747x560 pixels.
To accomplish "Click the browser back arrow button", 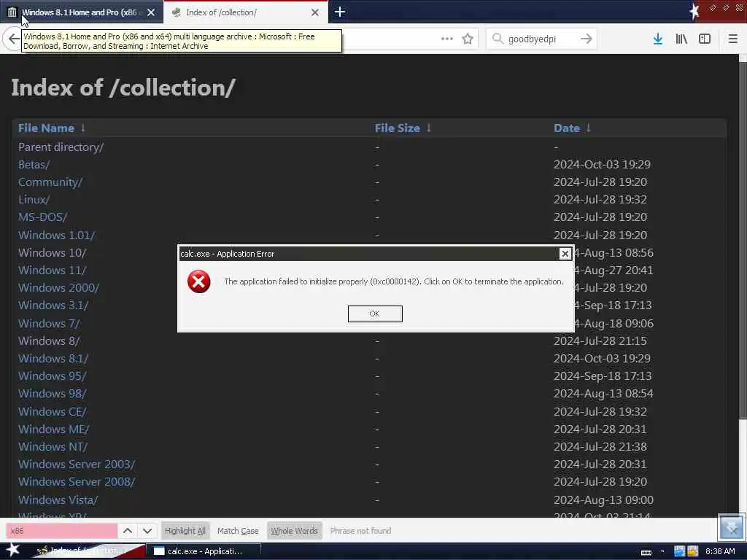I will [13, 39].
